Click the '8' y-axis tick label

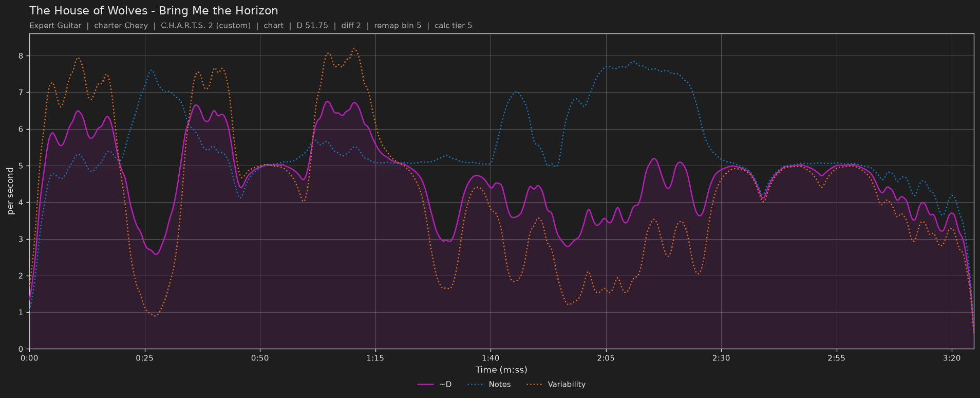21,56
